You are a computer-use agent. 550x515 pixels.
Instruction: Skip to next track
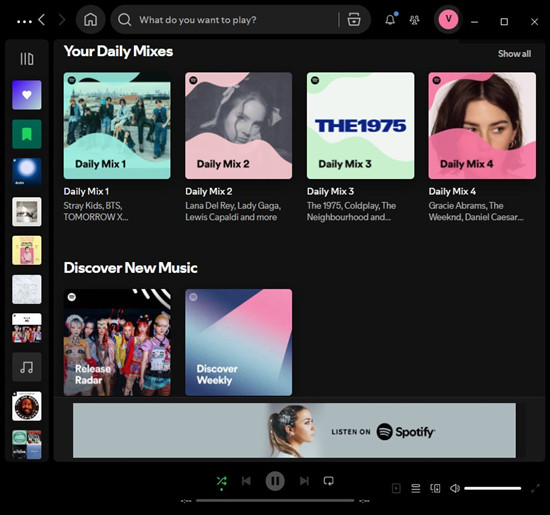coord(304,481)
